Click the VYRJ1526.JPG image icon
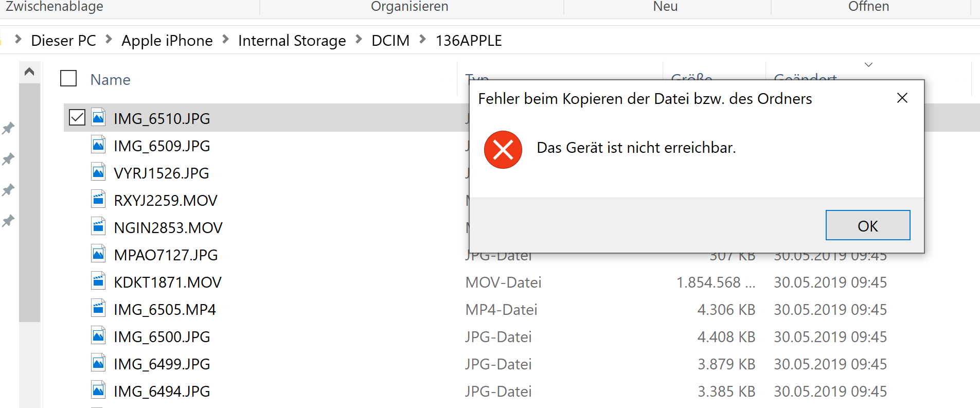The image size is (980, 408). (x=98, y=173)
